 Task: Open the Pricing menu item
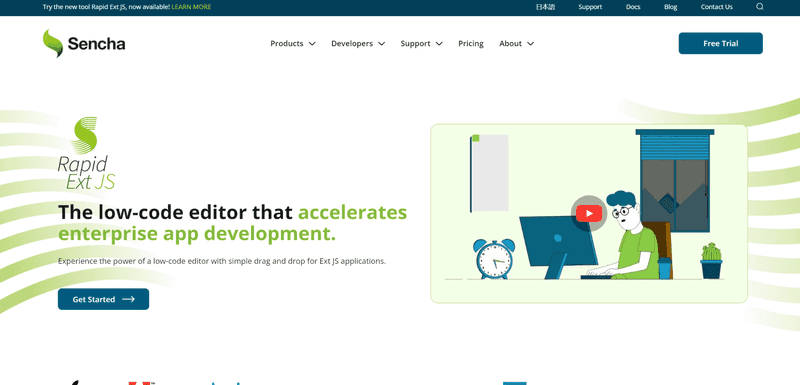pyautogui.click(x=470, y=44)
